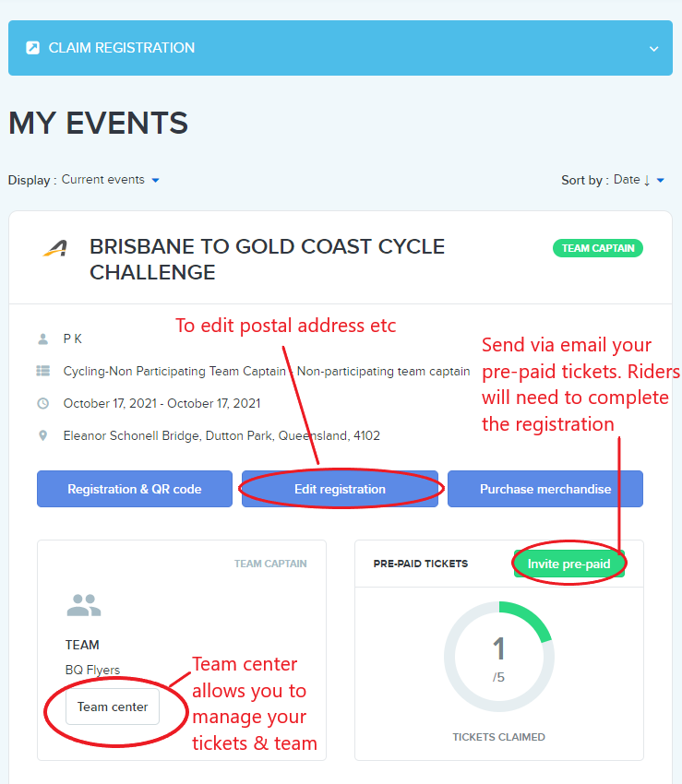Screen dimensions: 682x784
Task: Open the Display Current events dropdown
Action: [110, 180]
